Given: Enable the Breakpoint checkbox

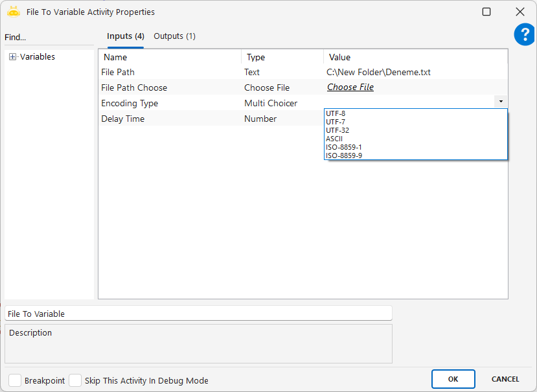Looking at the screenshot, I should pyautogui.click(x=15, y=380).
